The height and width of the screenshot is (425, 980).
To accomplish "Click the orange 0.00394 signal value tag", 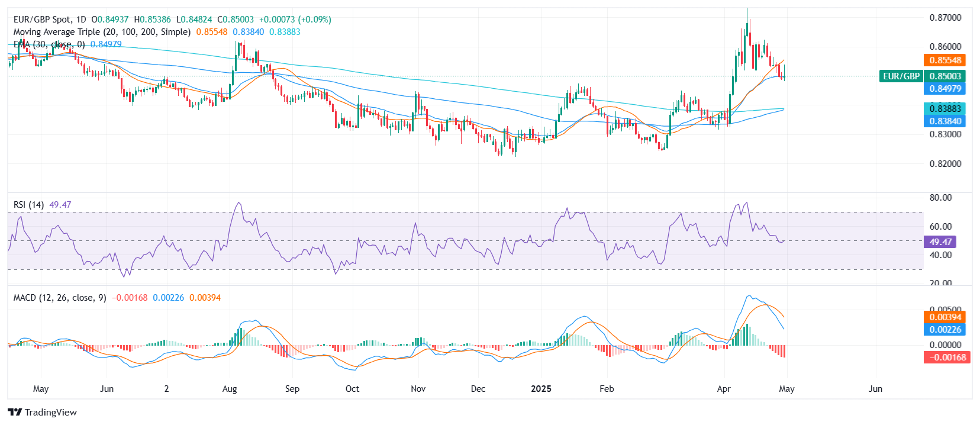I will [944, 317].
